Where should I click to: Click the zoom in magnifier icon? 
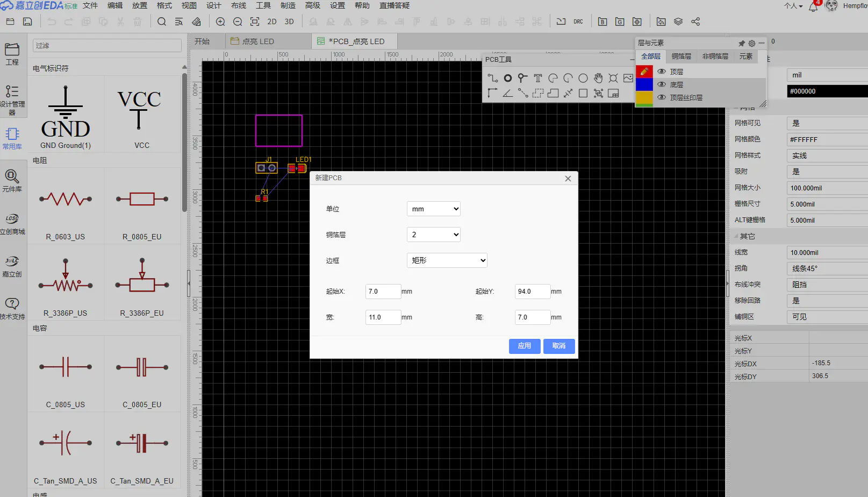pos(220,22)
